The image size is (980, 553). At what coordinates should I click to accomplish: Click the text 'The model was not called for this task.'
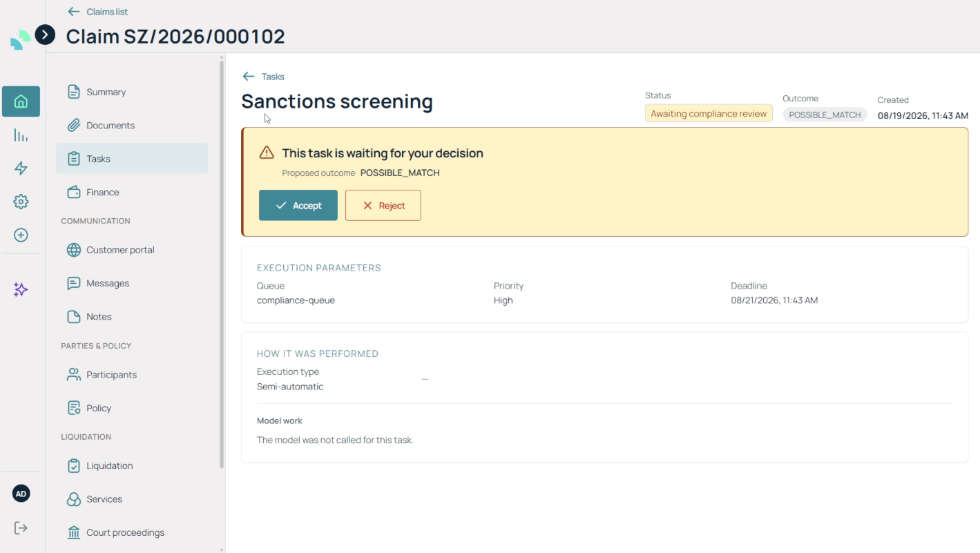(x=335, y=440)
